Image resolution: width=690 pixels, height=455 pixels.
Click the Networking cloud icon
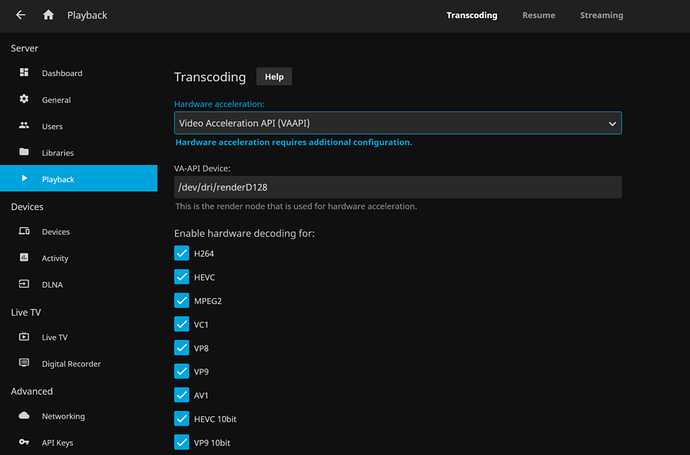(x=24, y=416)
